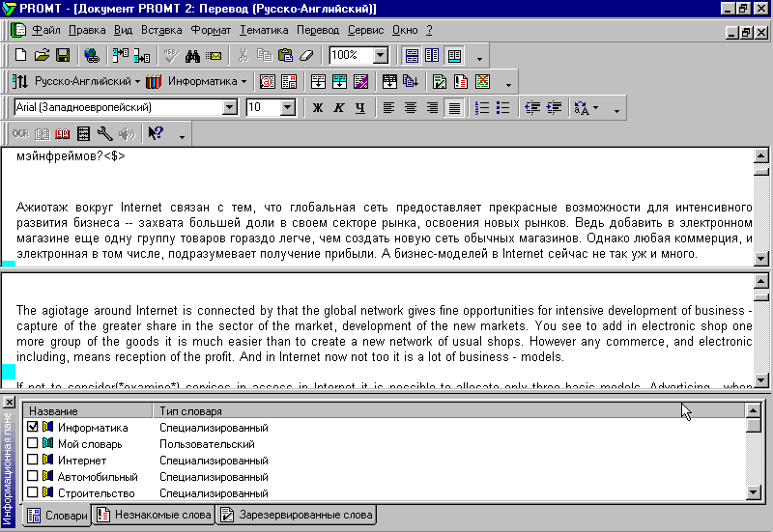
Task: Click the OCR toolbar icon
Action: (x=20, y=133)
